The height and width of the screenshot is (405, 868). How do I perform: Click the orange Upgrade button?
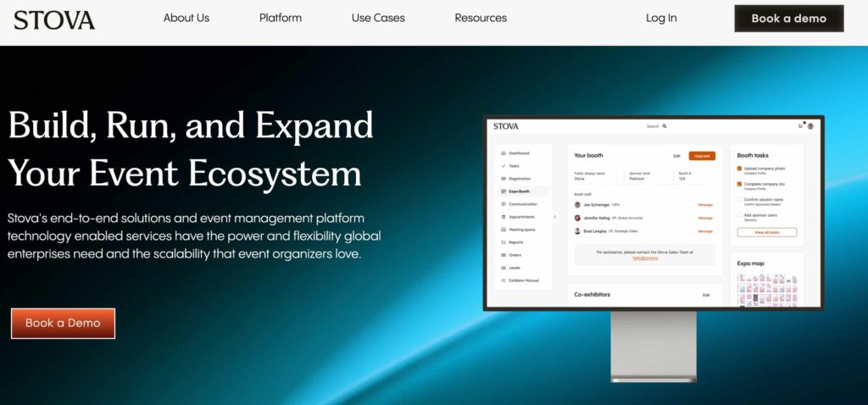(702, 156)
